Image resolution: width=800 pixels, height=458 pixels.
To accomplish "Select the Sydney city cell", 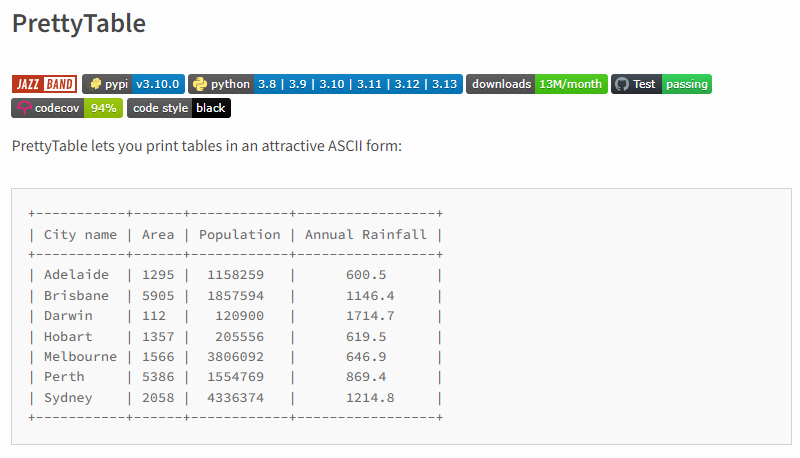I will tap(68, 398).
